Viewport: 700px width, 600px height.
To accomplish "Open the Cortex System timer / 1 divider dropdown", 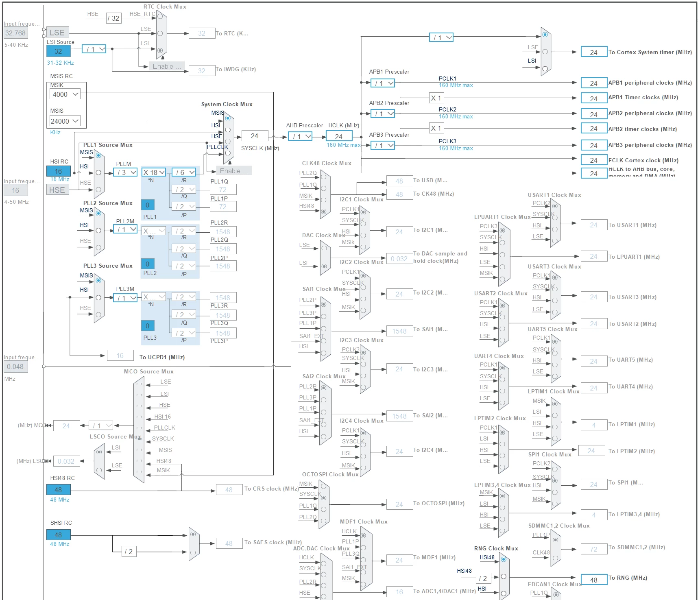I will point(441,38).
